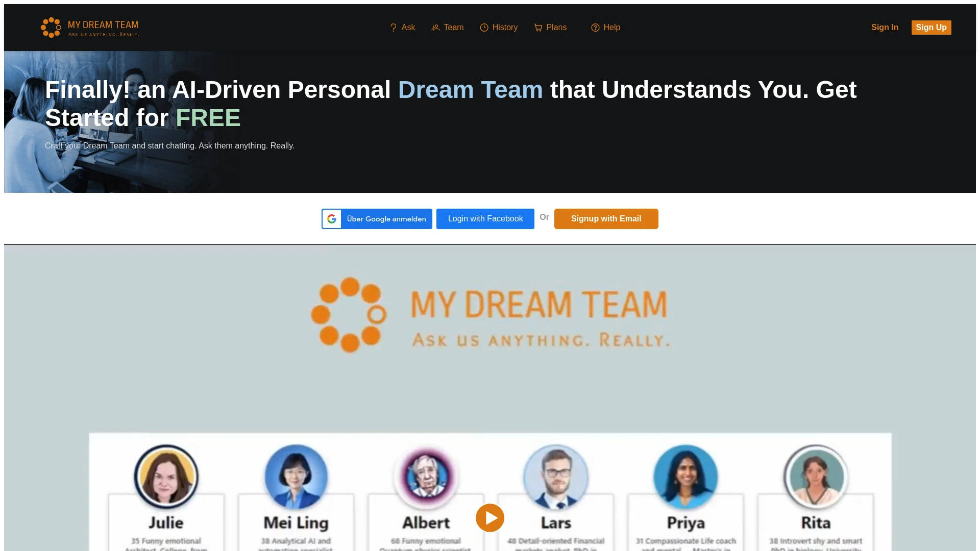Click the My Dream Team logo icon
Screen dimensions: 980x551
[x=51, y=28]
